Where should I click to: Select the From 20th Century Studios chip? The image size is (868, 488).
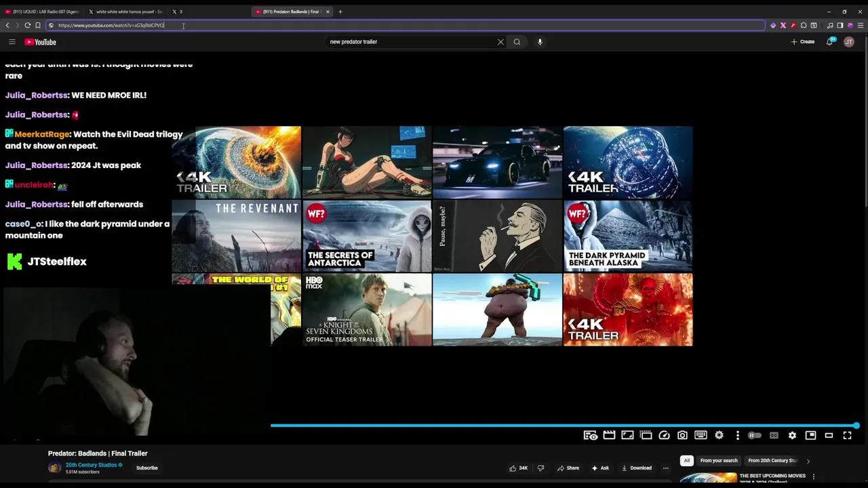[x=772, y=461]
